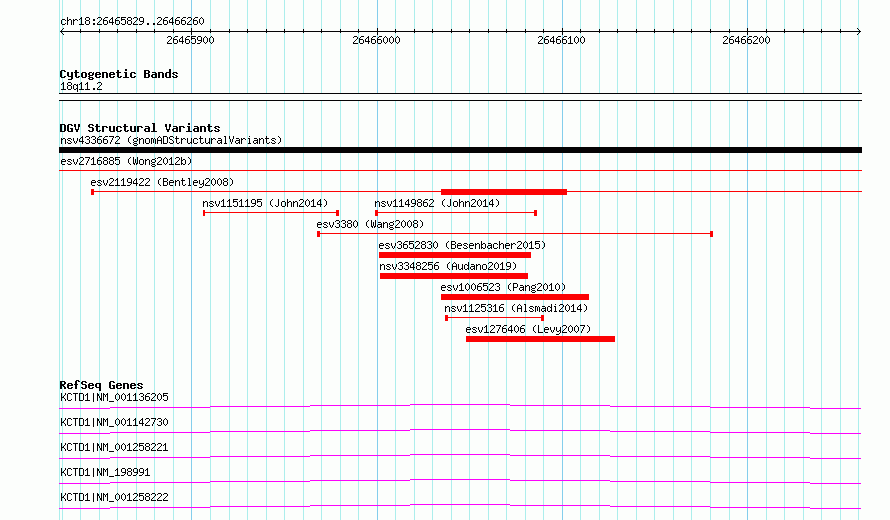The width and height of the screenshot is (890, 520).
Task: Click the DGV Structural Variants track title
Action: point(140,128)
